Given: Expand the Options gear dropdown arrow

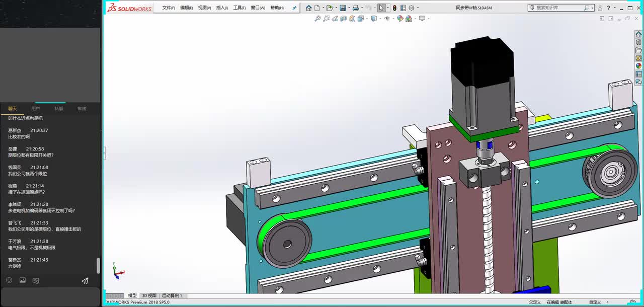Looking at the screenshot, I should click(418, 8).
